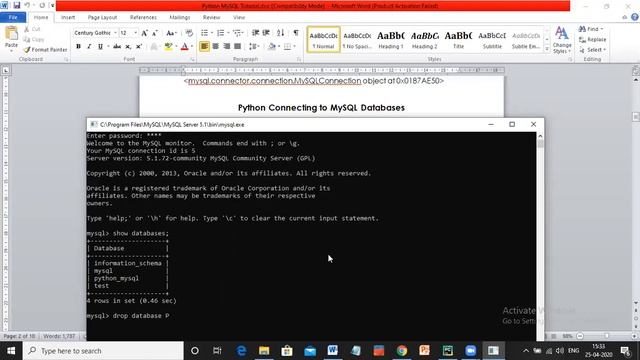Screen dimensions: 640x360
Task: Switch to the References tab
Action: click(x=143, y=17)
